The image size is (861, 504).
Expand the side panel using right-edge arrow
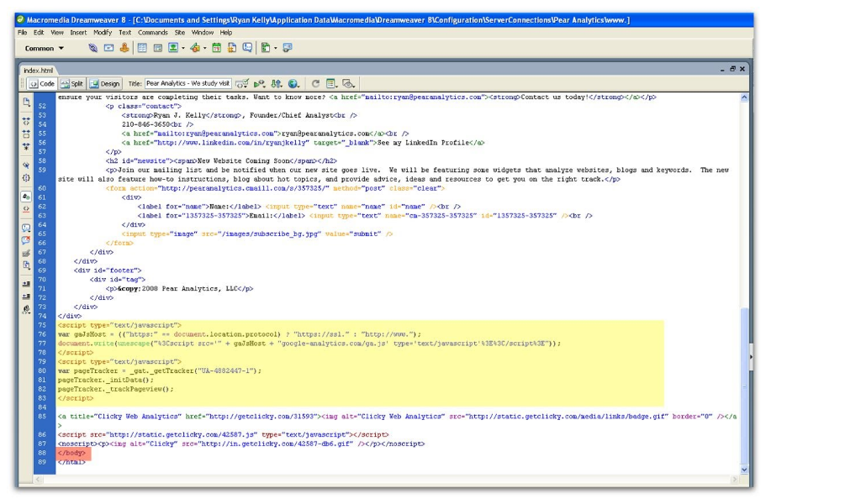point(751,357)
